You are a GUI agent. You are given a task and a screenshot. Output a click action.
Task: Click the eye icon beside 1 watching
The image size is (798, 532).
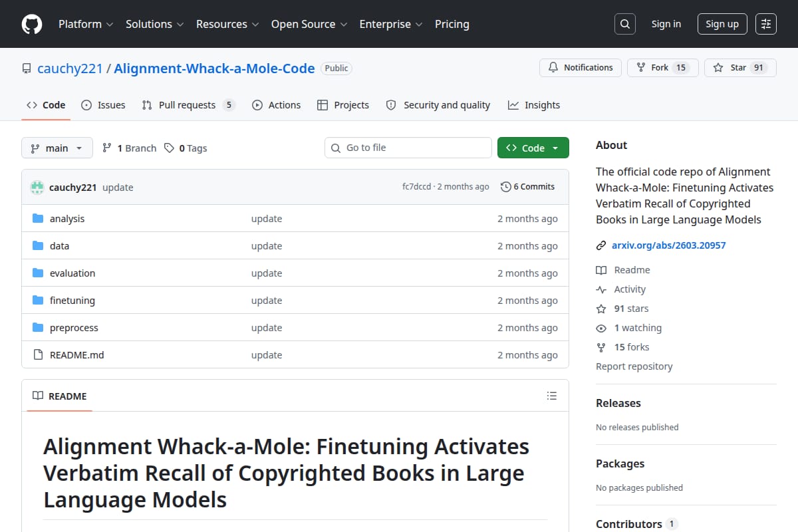click(601, 328)
